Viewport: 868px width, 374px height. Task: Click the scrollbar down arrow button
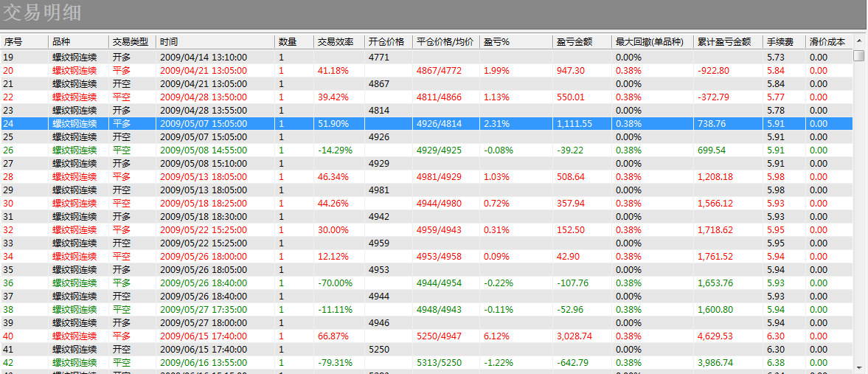click(x=859, y=367)
